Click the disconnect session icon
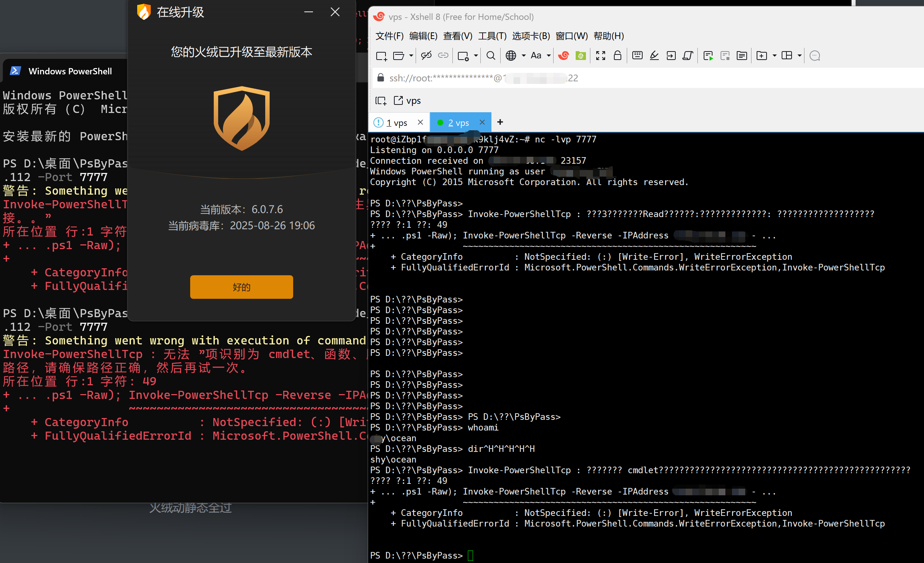Image resolution: width=924 pixels, height=563 pixels. click(426, 56)
